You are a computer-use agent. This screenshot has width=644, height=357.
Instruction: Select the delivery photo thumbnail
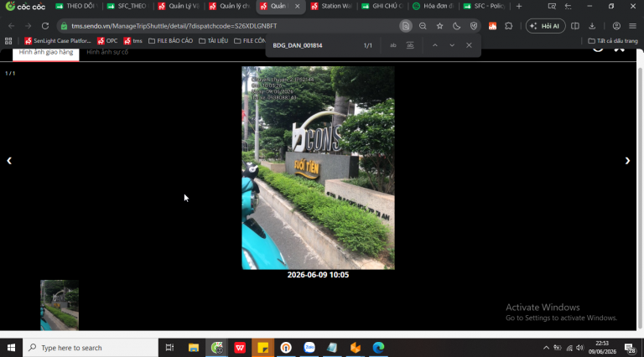click(60, 305)
